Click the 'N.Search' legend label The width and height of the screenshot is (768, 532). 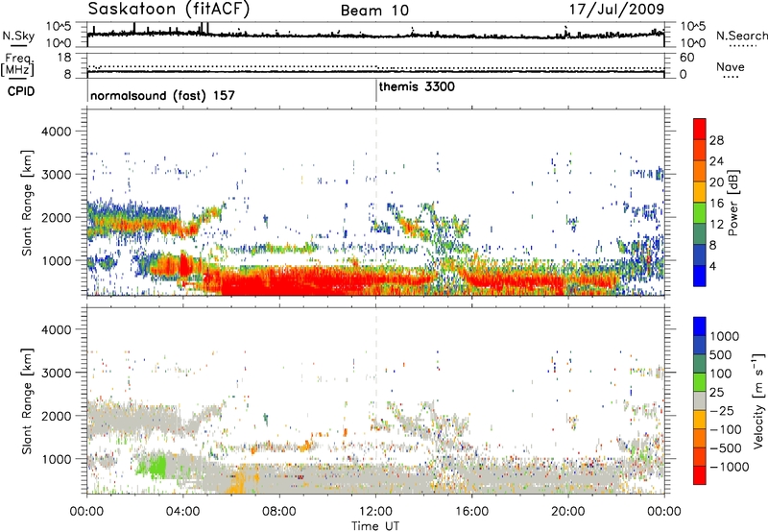point(741,36)
